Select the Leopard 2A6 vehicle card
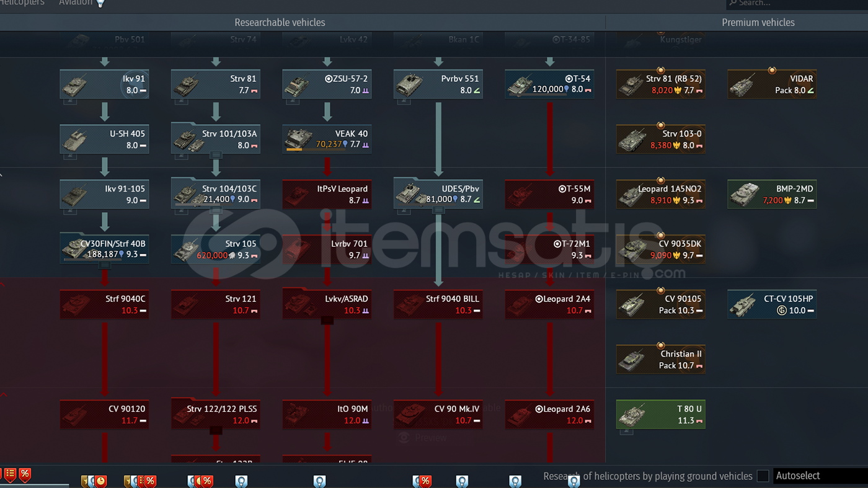Viewport: 868px width, 488px height. [549, 414]
